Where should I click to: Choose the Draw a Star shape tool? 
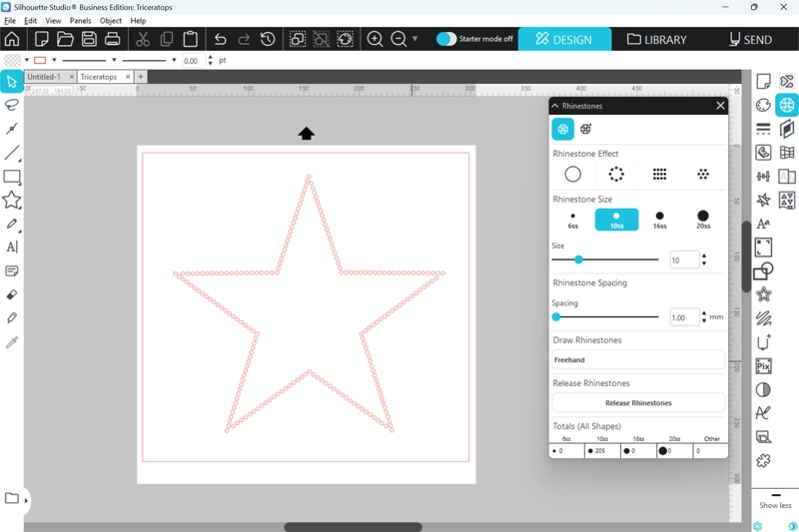[12, 201]
